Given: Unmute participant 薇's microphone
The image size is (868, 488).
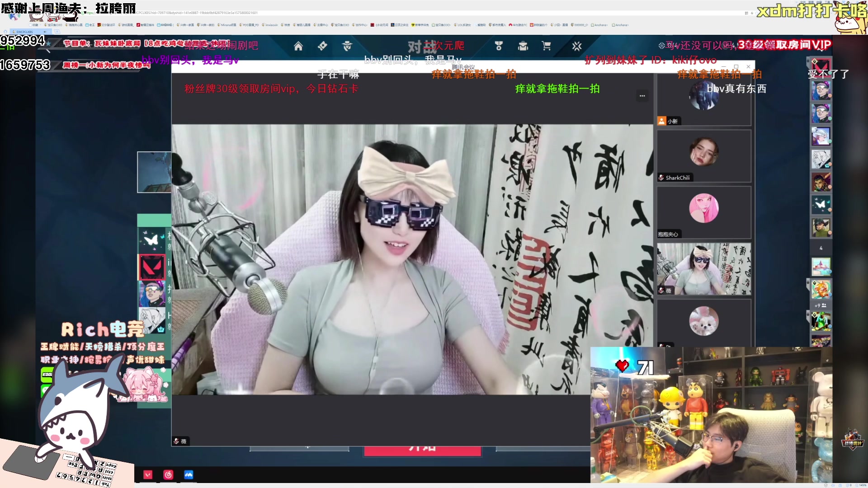Looking at the screenshot, I should [x=661, y=291].
